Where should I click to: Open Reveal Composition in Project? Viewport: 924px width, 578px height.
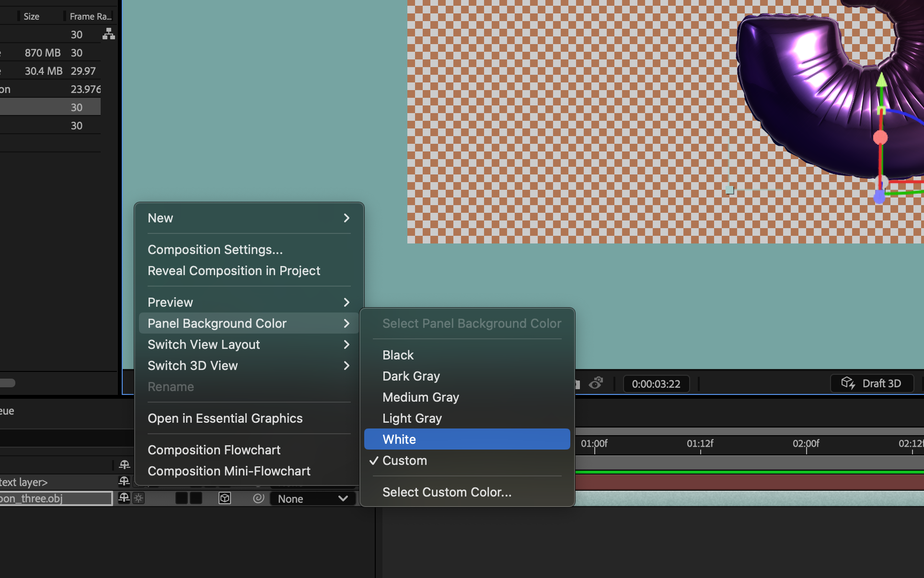coord(234,270)
